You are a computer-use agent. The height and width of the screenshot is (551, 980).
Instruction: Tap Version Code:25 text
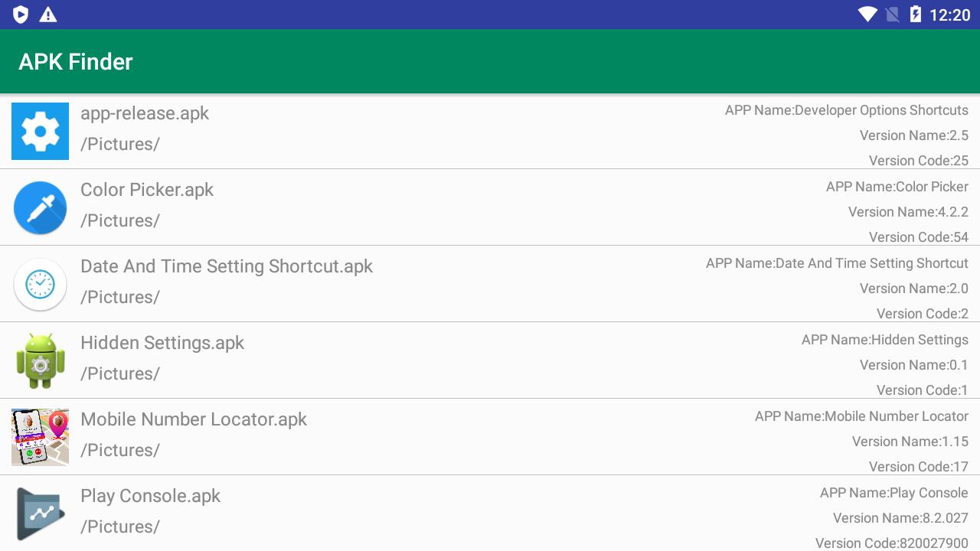[919, 161]
